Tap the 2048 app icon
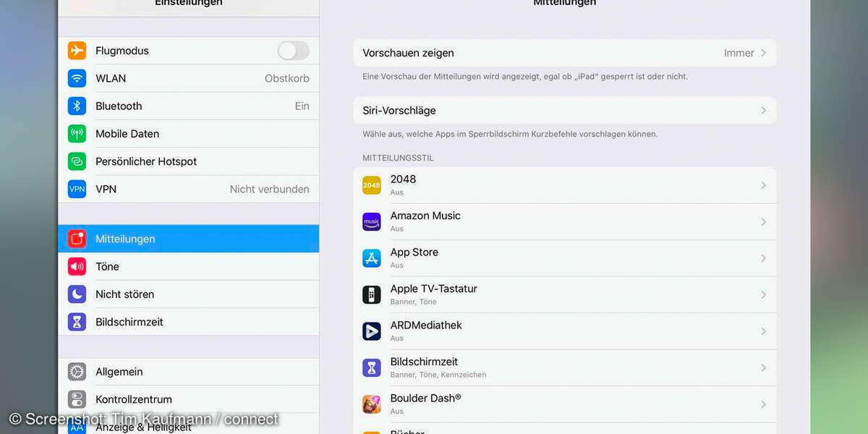Image resolution: width=868 pixels, height=434 pixels. coord(372,185)
